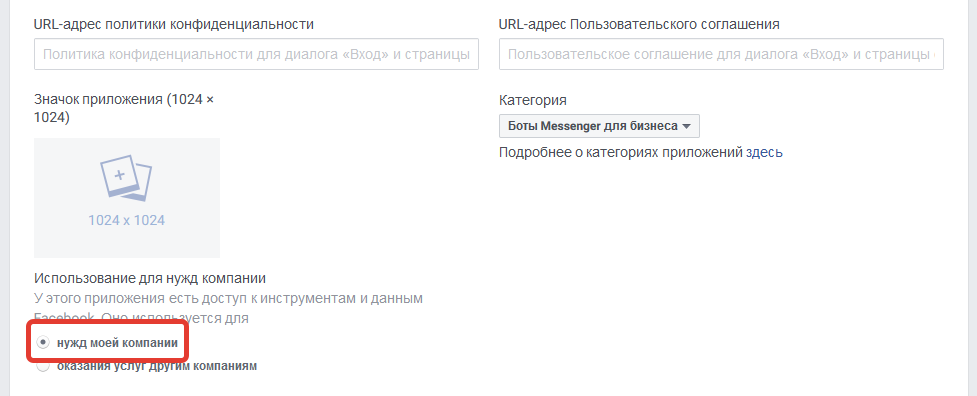This screenshot has height=396, width=977.
Task: Click the description text about доступ к инструментам
Action: (x=229, y=308)
